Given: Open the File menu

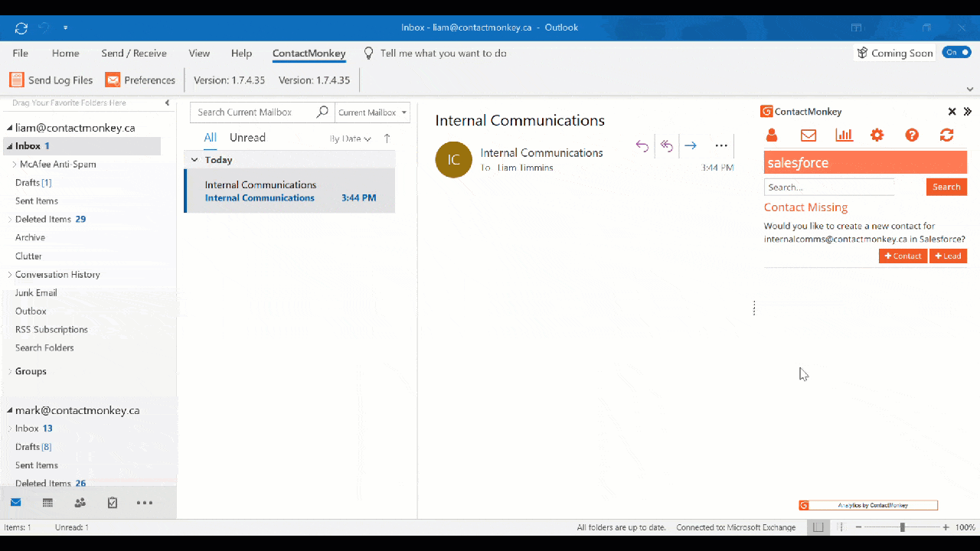Looking at the screenshot, I should point(21,54).
